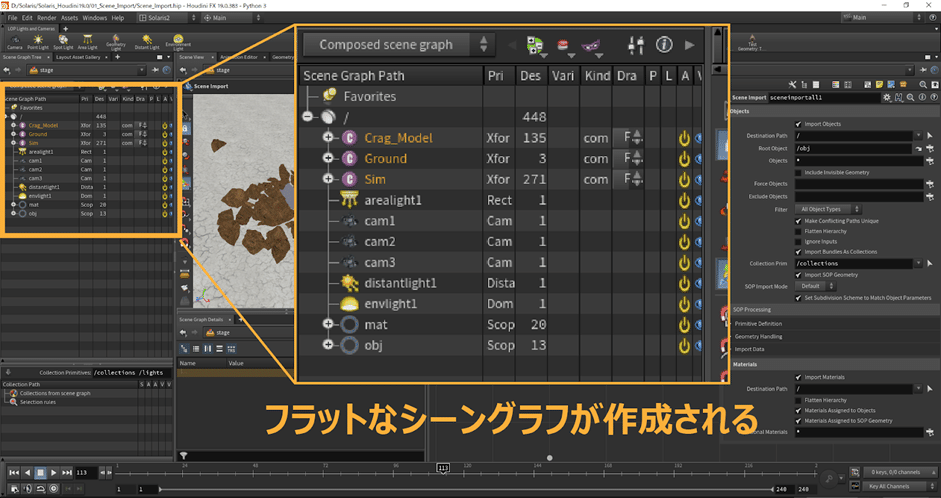Open node chooser beside Exclude Objects
941x498 pixels.
coord(930,196)
